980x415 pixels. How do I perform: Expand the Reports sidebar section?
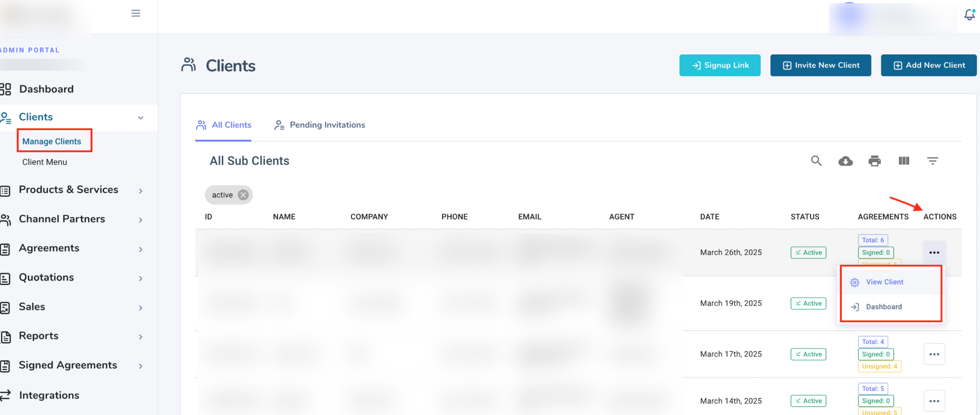(x=140, y=337)
